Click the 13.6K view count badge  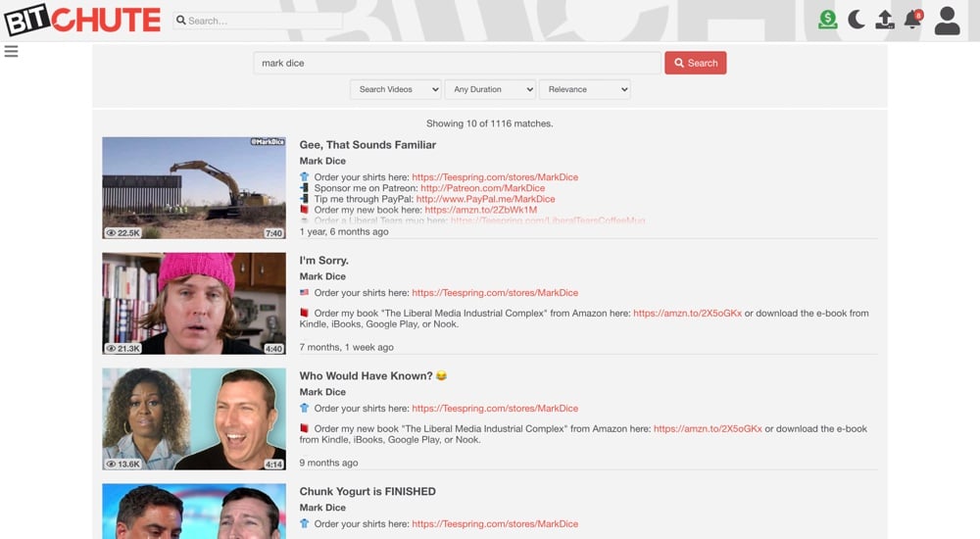click(122, 464)
